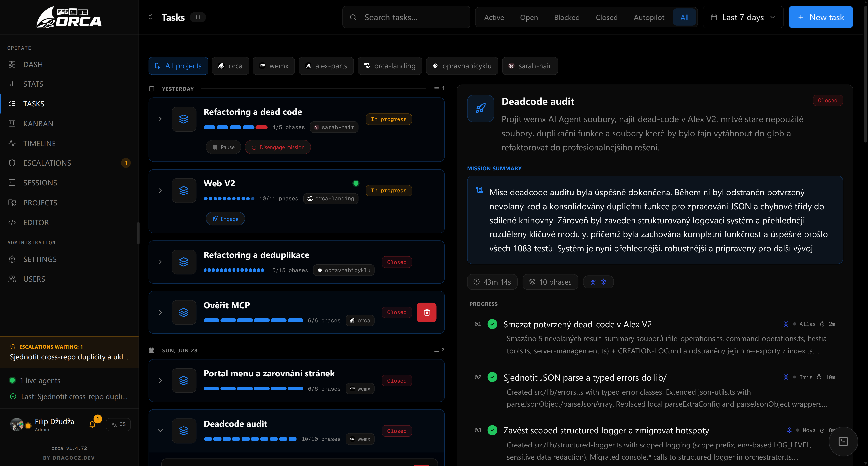Screen dimensions: 868x466
Task: Expand Portal menu a zarovnání stránek task
Action: click(160, 381)
